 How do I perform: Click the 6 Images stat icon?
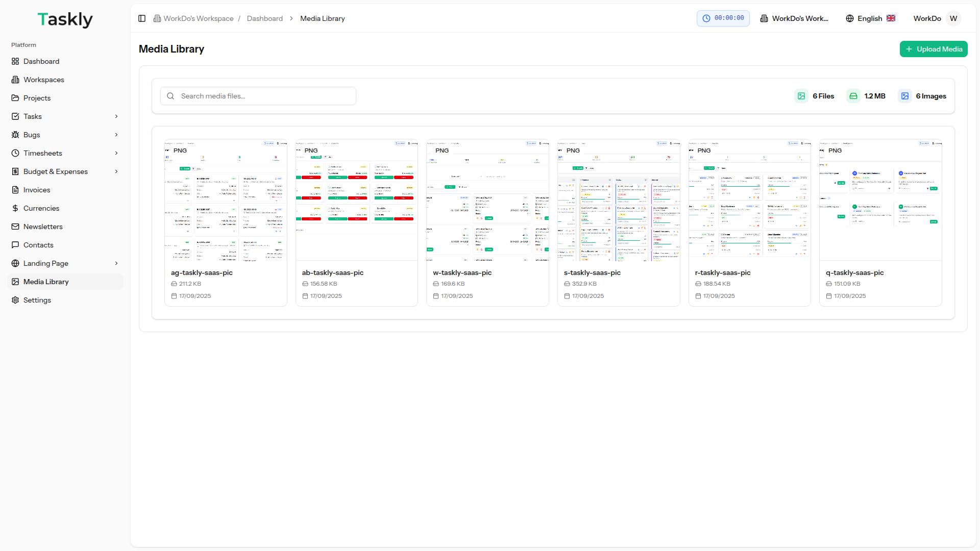pos(905,96)
